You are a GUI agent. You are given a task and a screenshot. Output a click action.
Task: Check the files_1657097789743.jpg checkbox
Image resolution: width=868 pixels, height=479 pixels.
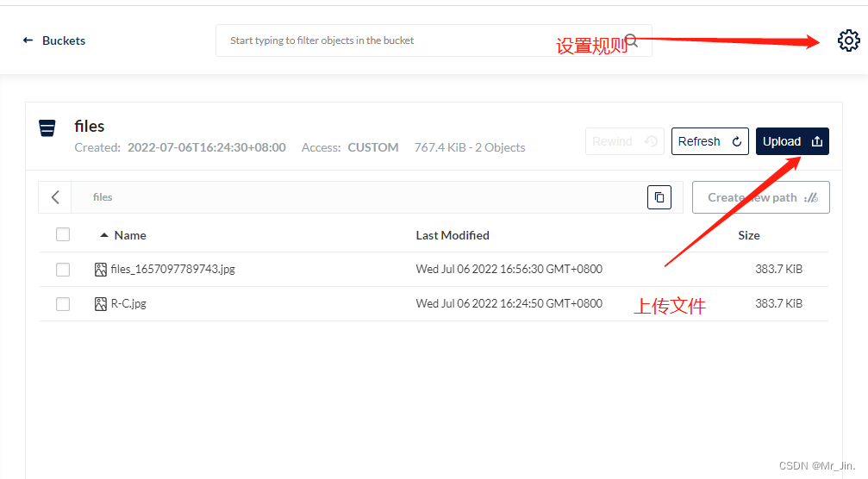(63, 270)
